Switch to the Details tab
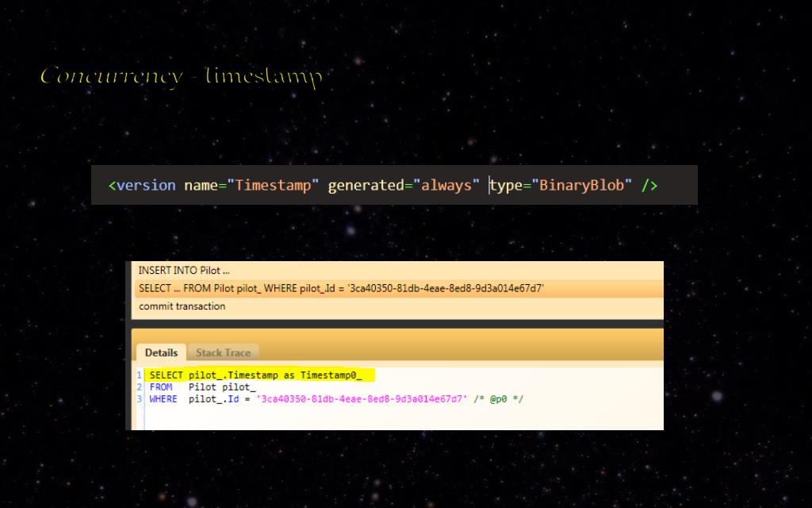The width and height of the screenshot is (812, 508). [x=161, y=352]
